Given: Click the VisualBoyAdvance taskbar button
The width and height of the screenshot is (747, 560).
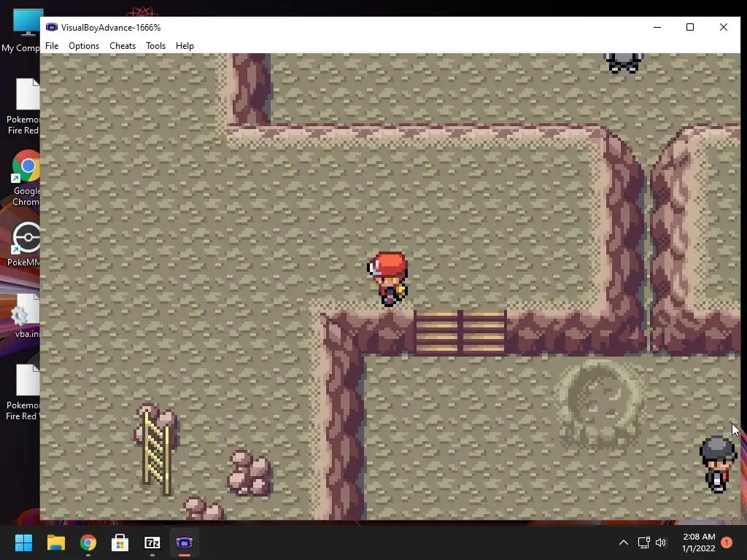Looking at the screenshot, I should click(185, 542).
